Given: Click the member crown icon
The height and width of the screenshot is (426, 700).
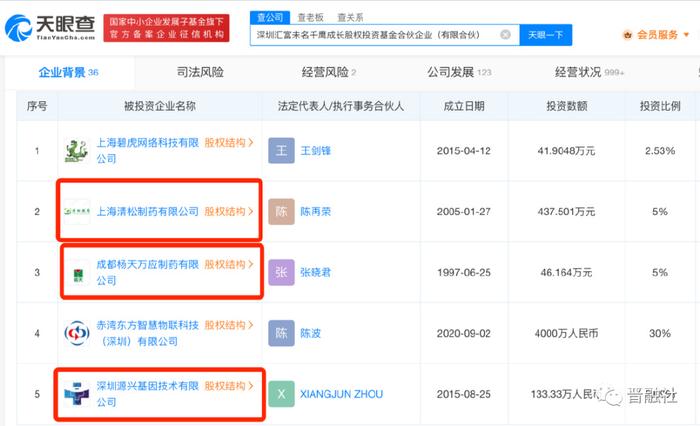Looking at the screenshot, I should point(628,35).
